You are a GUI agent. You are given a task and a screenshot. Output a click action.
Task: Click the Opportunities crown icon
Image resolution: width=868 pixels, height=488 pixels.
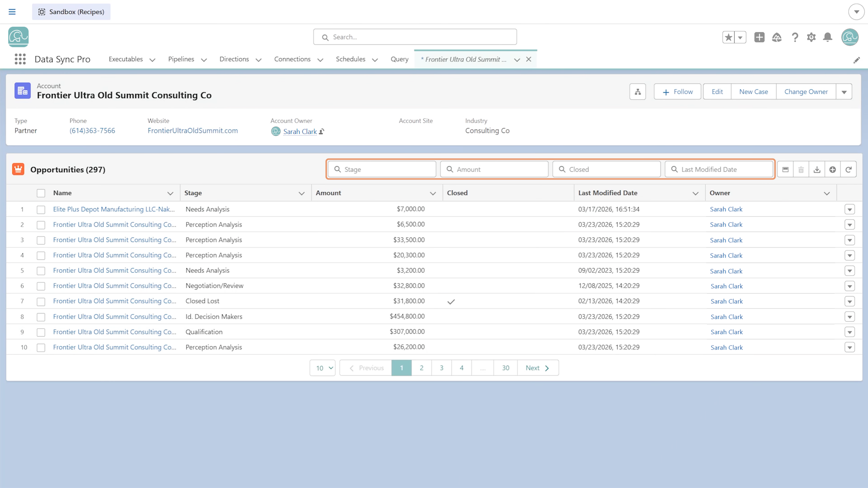[18, 169]
